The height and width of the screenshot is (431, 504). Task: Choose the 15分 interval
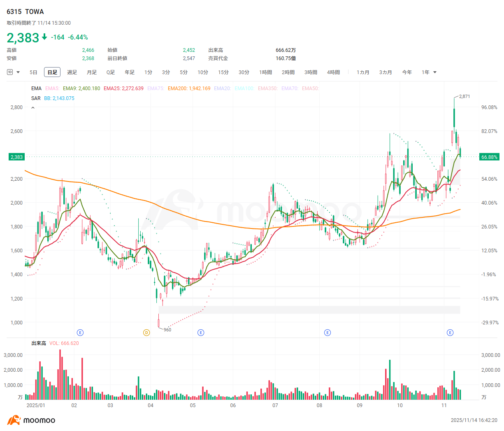[x=223, y=72]
